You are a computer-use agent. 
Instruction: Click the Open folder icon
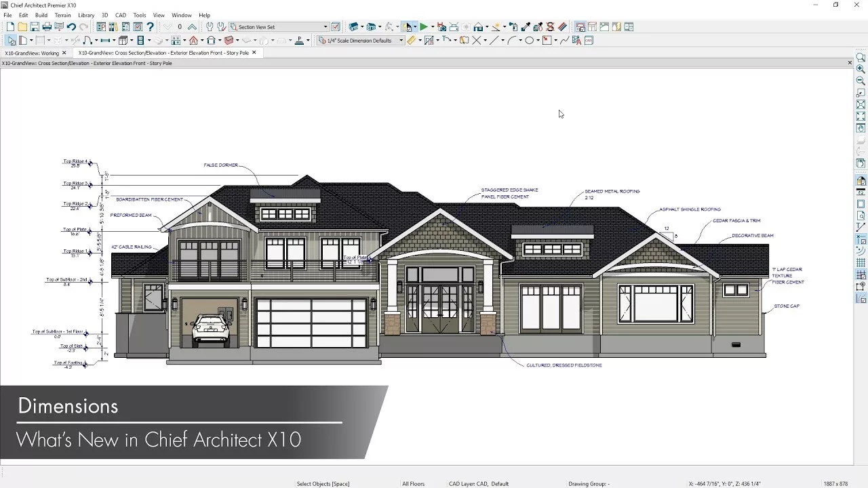tap(22, 27)
